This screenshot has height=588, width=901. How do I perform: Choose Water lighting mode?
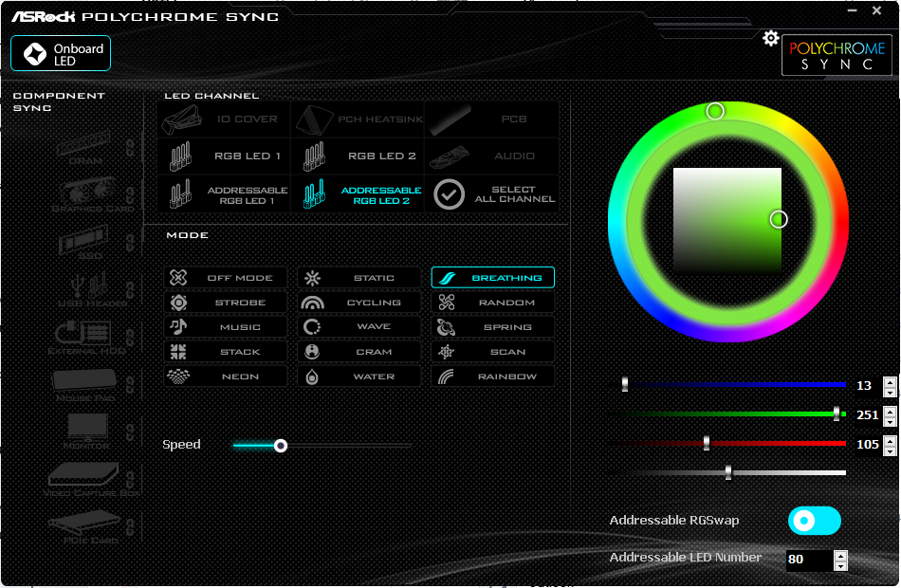(x=359, y=377)
